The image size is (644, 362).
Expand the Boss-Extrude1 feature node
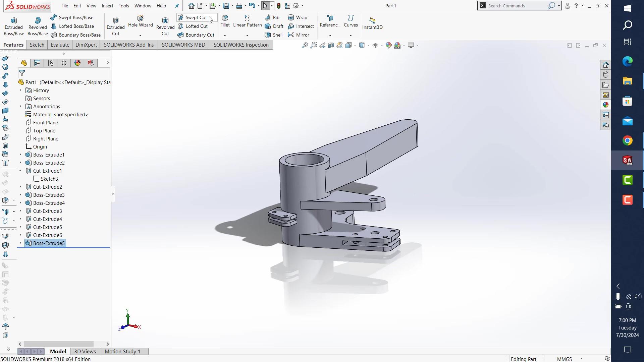[20, 155]
